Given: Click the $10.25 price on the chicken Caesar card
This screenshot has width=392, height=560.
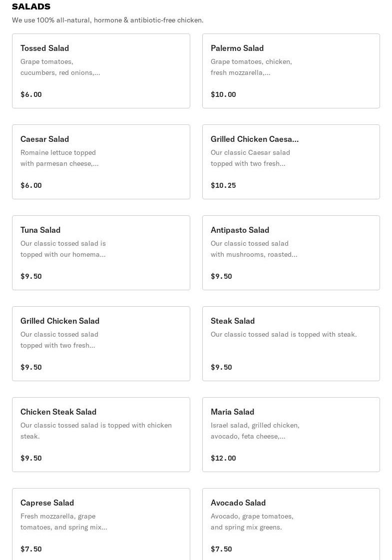Looking at the screenshot, I should point(223,185).
